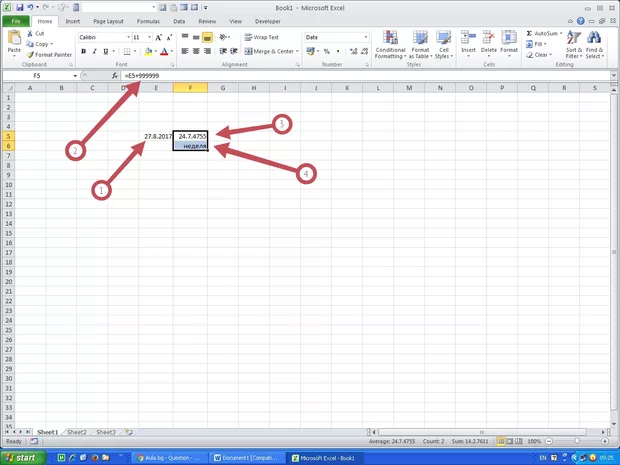Screen dimensions: 620x465
Task: Click the Increase Indent icon
Action: (234, 51)
